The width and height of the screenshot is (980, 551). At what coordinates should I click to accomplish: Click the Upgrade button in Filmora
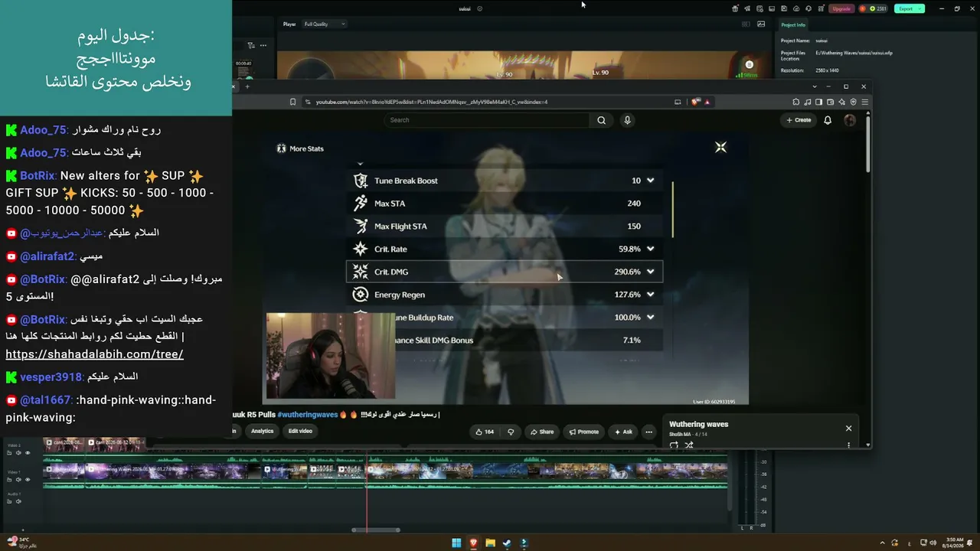pos(841,8)
